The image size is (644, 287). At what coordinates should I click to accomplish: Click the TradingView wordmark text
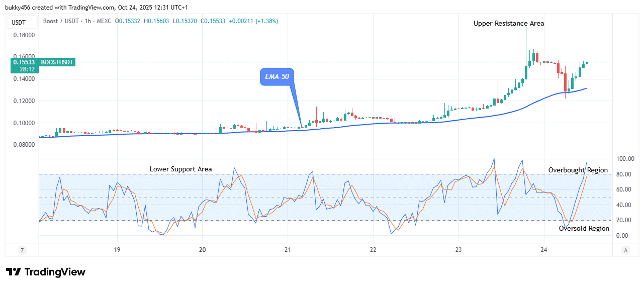[x=55, y=272]
